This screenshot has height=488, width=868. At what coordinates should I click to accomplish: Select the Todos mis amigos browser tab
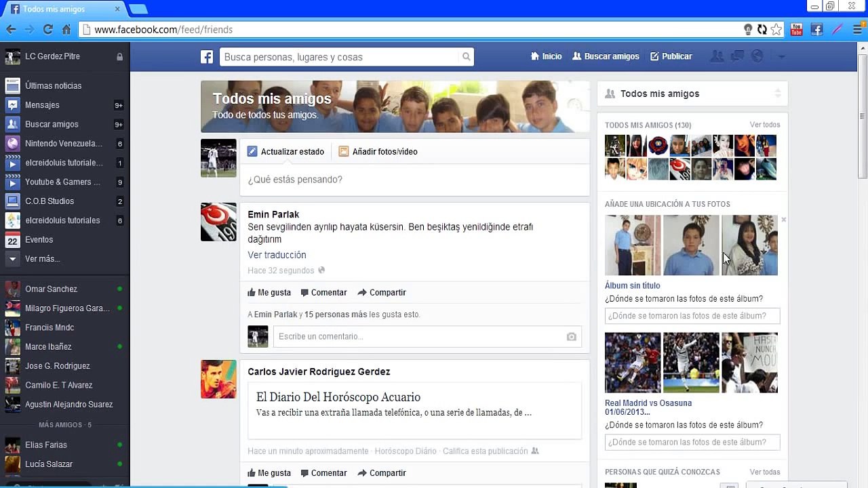point(64,9)
